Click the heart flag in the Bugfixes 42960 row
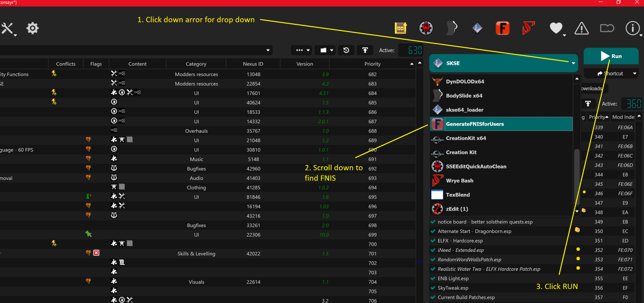The image size is (644, 303). click(x=89, y=168)
